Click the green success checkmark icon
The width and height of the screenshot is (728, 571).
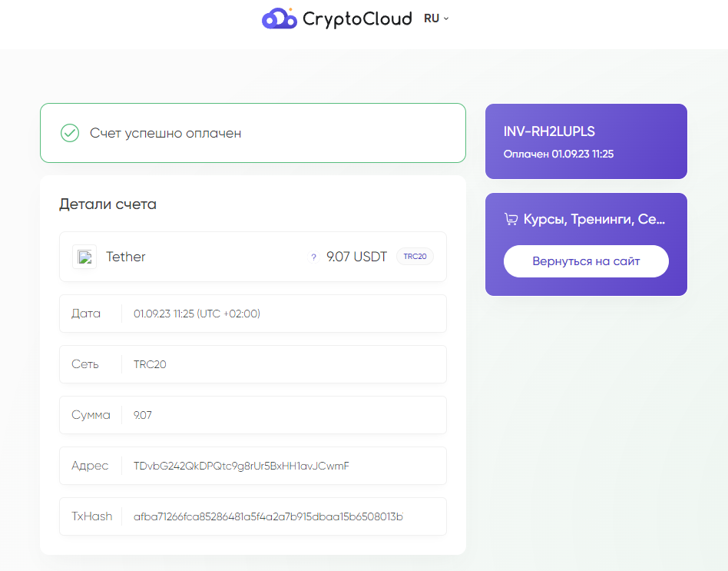tap(70, 133)
